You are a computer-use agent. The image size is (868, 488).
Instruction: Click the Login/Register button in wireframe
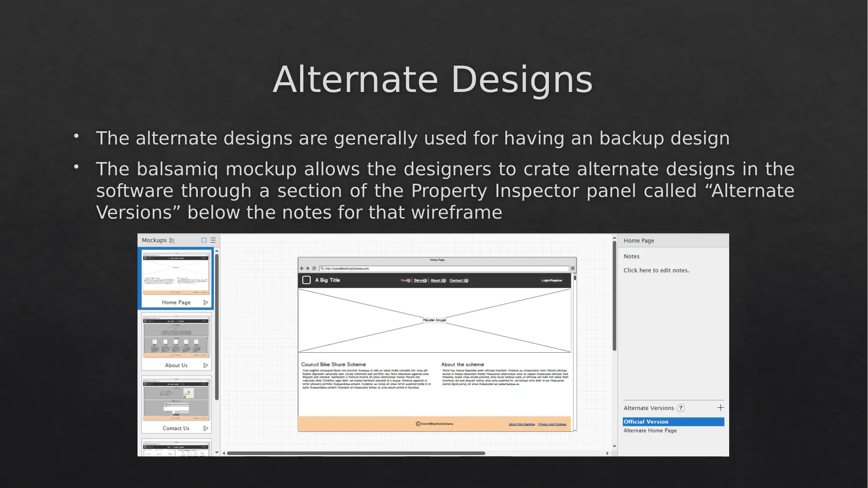pos(552,280)
